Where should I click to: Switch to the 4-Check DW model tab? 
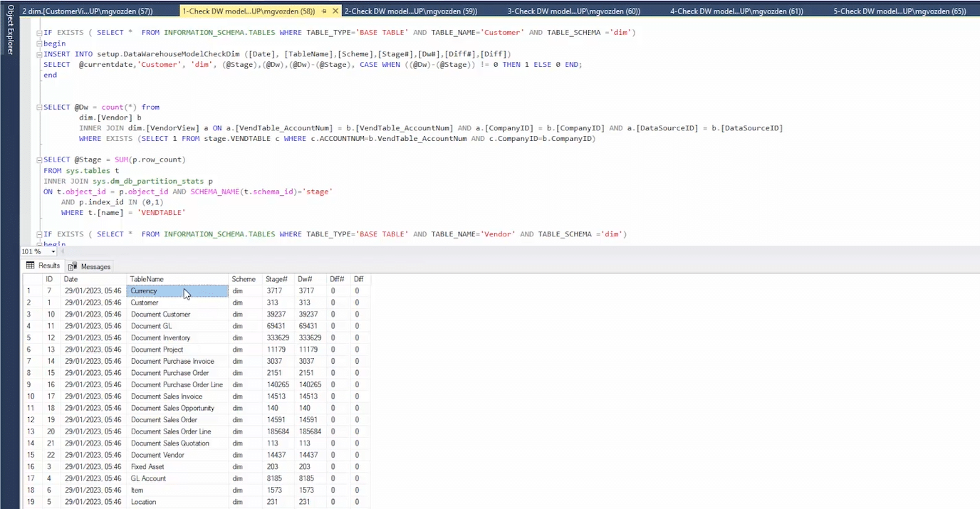[x=736, y=11]
